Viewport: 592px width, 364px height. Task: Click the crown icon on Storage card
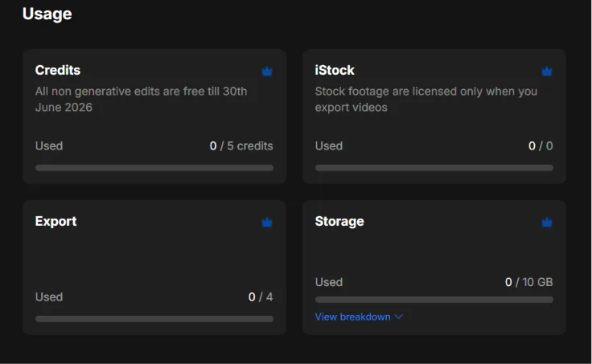[x=547, y=222]
